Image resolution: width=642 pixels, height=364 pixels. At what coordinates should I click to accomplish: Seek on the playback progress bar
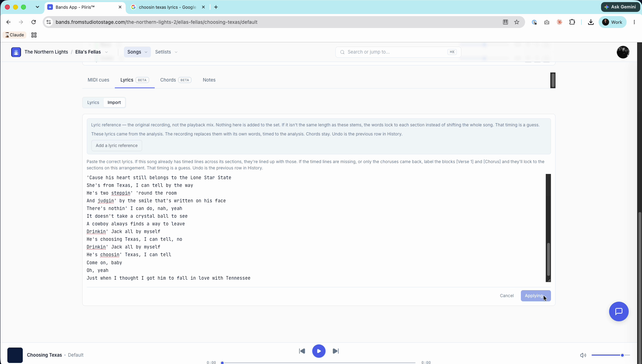point(319,363)
